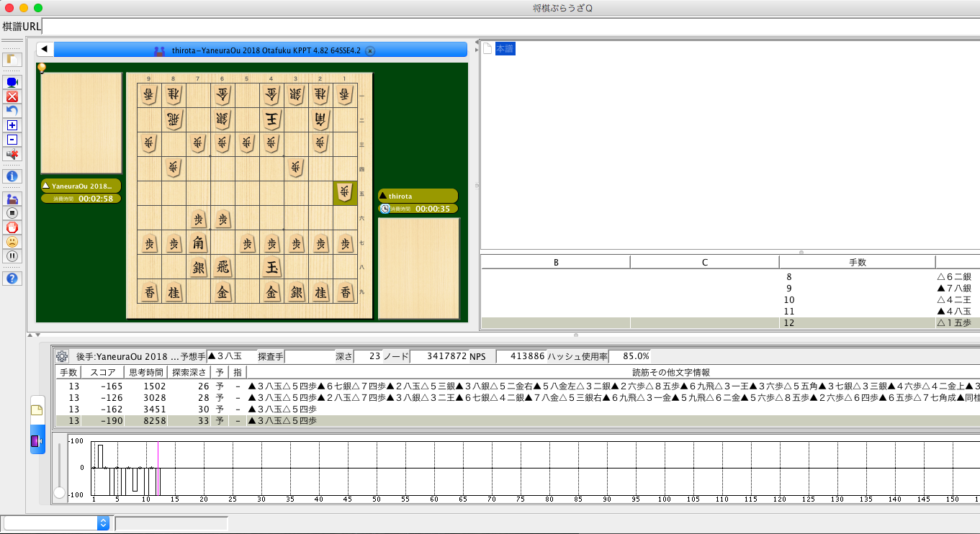Click the highlighted pawn on square 1五
980x534 pixels.
click(x=345, y=194)
